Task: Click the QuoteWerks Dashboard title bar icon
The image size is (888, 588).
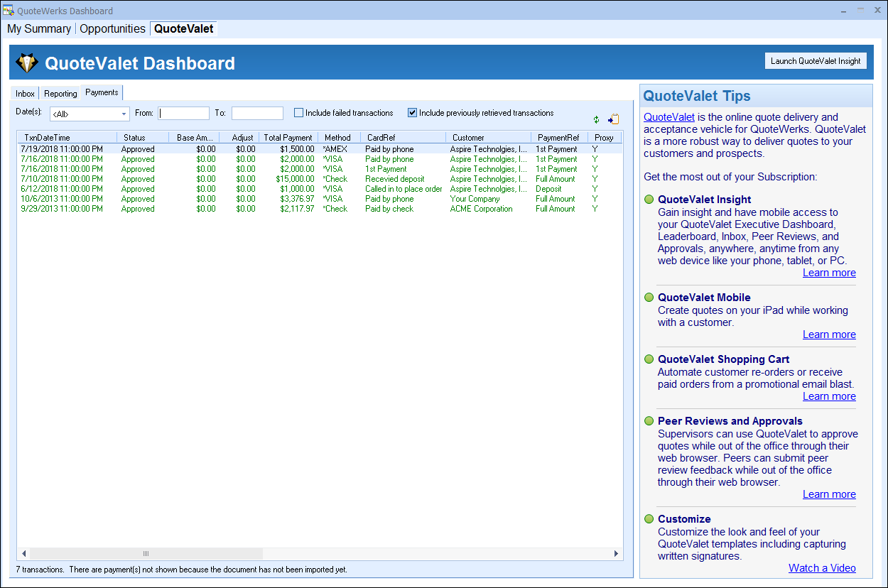Action: 9,11
